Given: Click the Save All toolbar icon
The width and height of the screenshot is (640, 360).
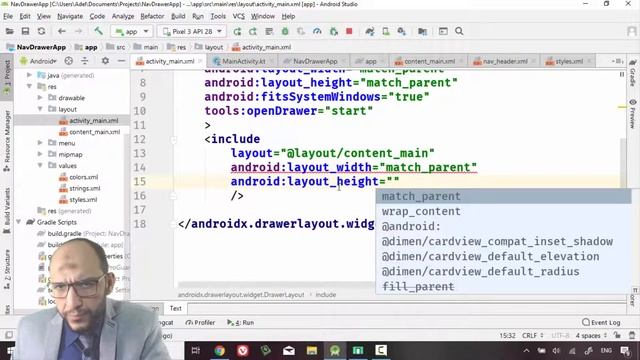Looking at the screenshot, I should click(25, 31).
